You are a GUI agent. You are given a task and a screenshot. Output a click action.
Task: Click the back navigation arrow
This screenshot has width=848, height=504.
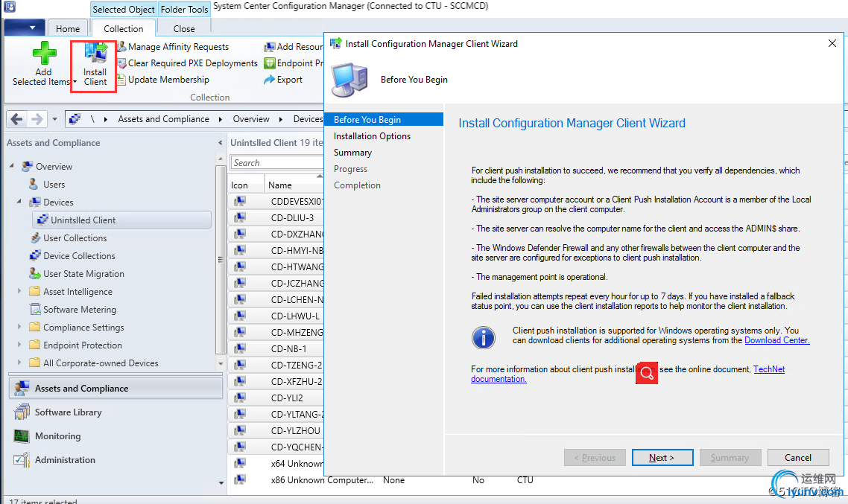(x=16, y=119)
